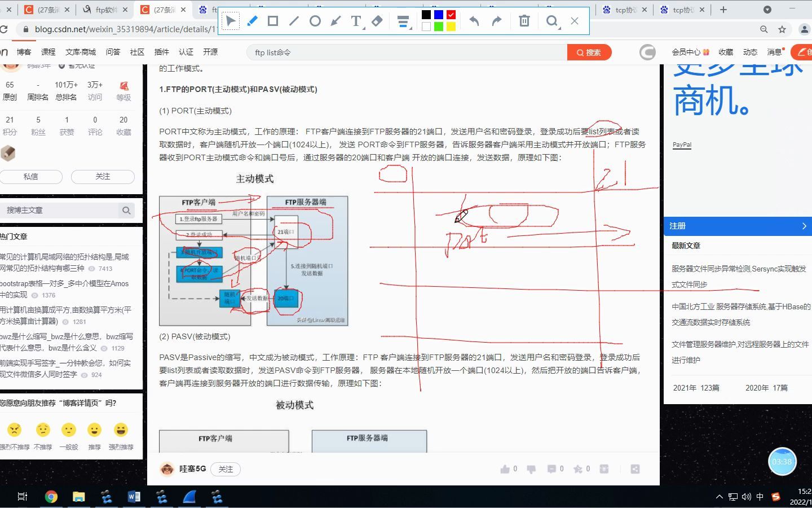Pick the black color swatch
The width and height of the screenshot is (812, 508).
[x=426, y=15]
